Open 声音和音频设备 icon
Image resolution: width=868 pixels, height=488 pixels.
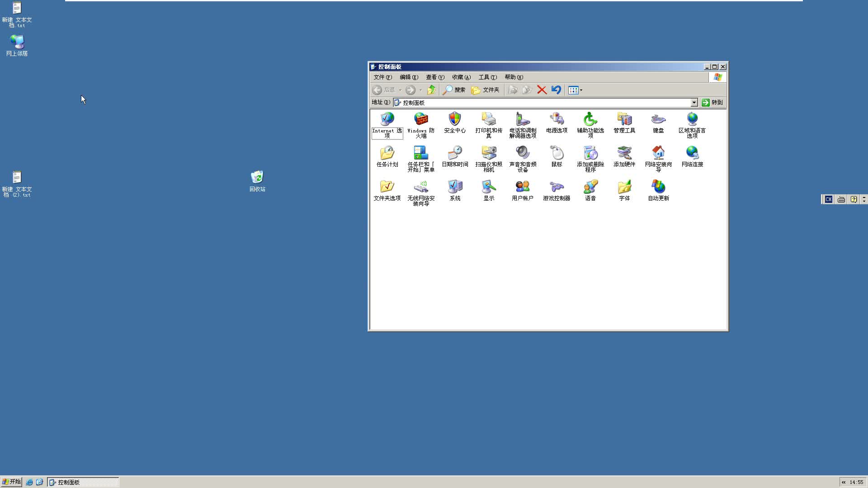pyautogui.click(x=523, y=159)
